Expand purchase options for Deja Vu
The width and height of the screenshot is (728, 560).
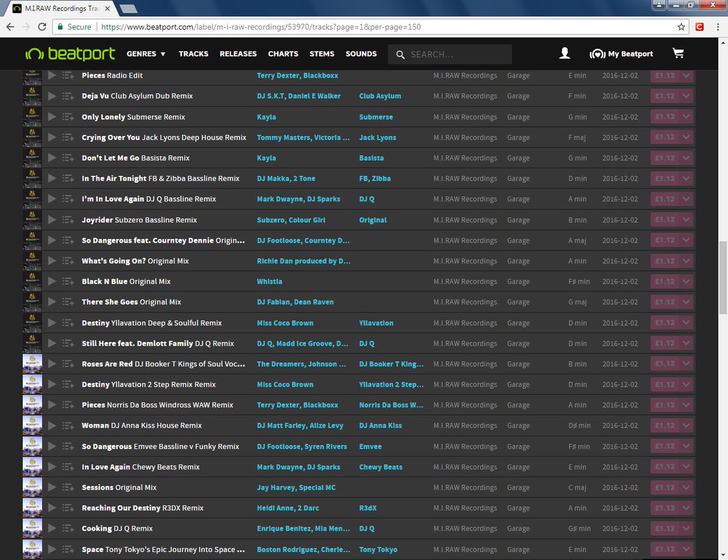(686, 96)
